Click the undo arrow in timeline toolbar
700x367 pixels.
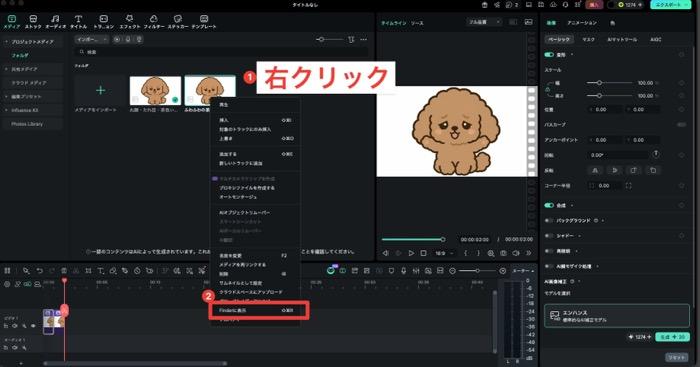click(x=40, y=271)
